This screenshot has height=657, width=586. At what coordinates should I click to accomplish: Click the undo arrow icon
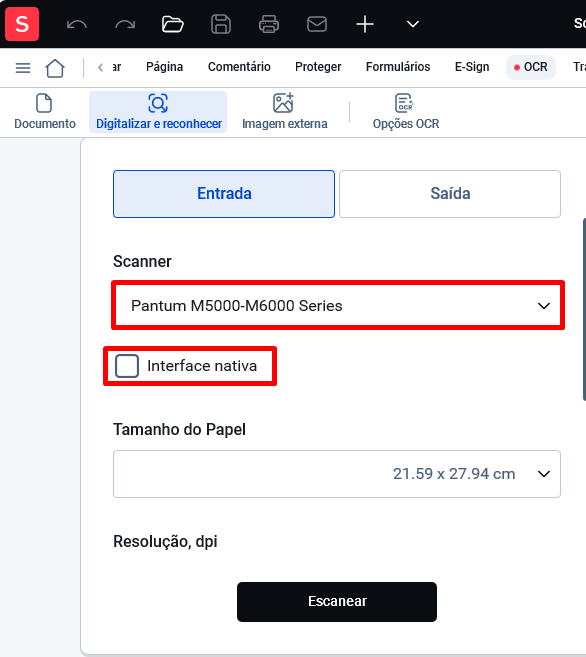(x=77, y=24)
